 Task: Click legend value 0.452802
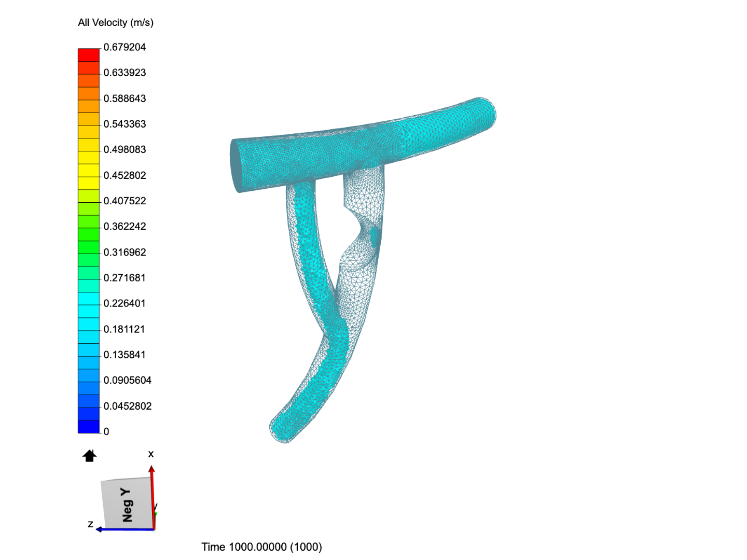click(x=125, y=175)
